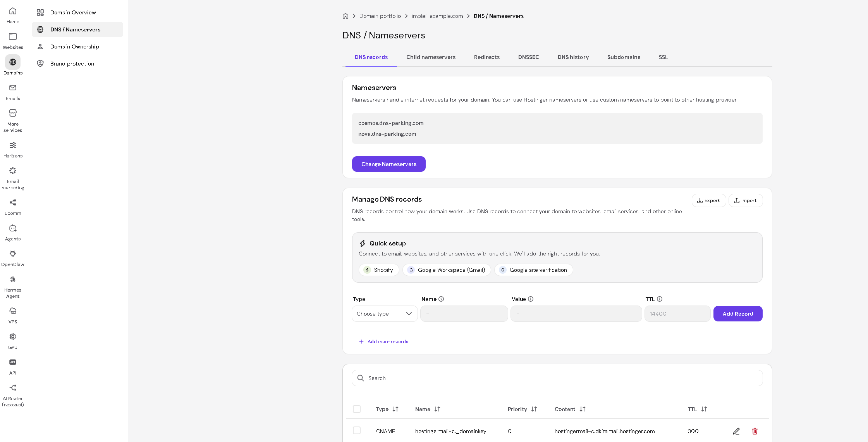This screenshot has height=442, width=868.
Task: Click the Add more records link
Action: pos(383,342)
